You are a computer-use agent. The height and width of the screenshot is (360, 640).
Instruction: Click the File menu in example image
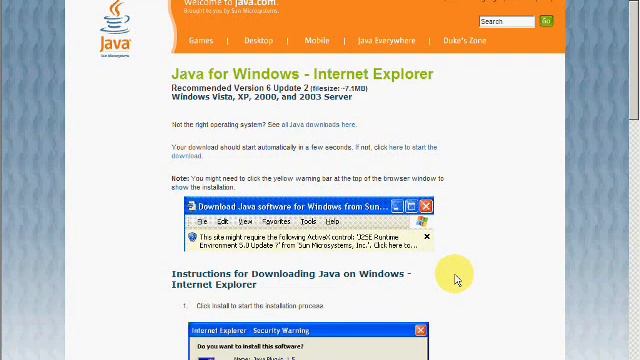tap(202, 222)
